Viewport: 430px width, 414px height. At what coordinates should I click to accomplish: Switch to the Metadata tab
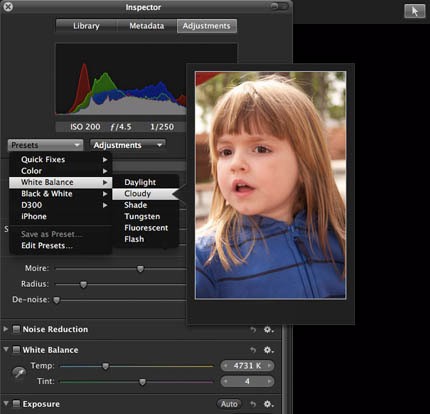coord(147,26)
